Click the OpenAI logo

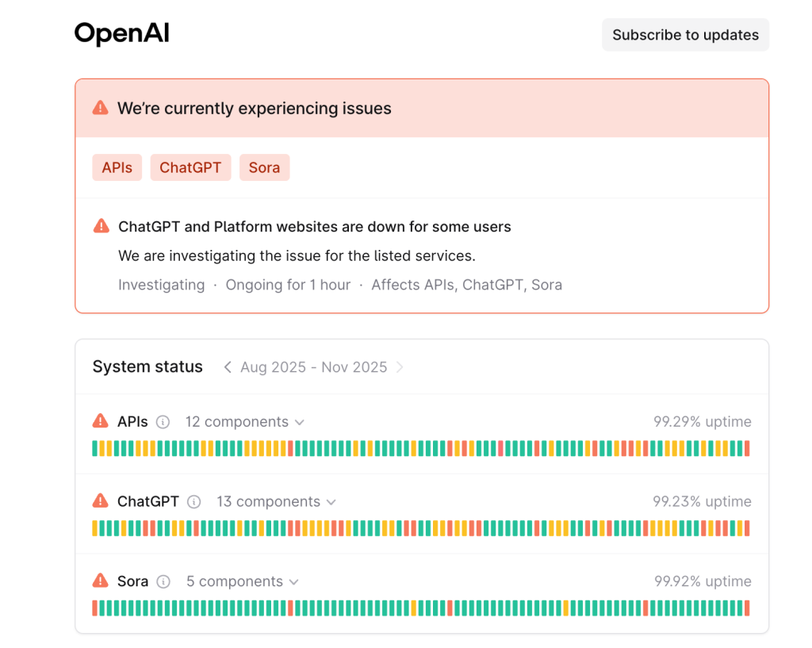tap(122, 33)
